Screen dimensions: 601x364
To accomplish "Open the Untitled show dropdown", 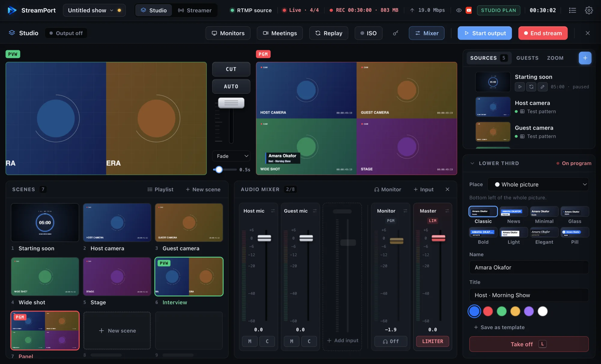I will click(94, 10).
